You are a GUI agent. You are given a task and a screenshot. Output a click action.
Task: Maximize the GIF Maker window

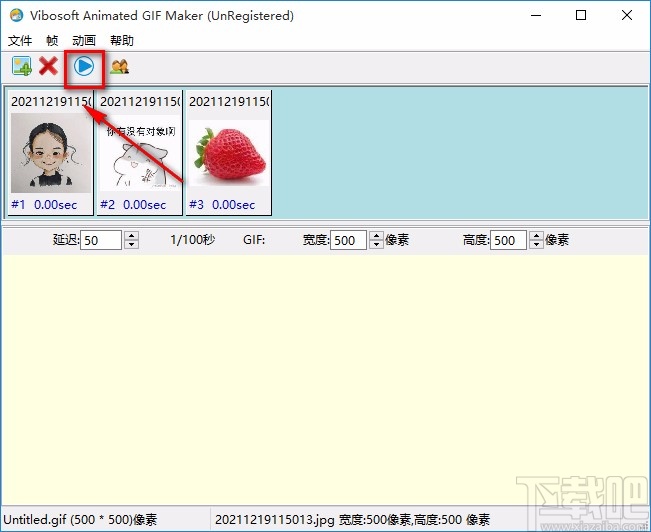tap(581, 15)
